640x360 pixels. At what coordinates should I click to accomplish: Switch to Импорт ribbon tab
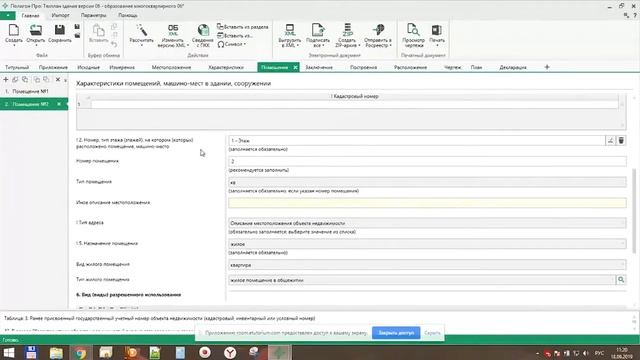coord(60,16)
